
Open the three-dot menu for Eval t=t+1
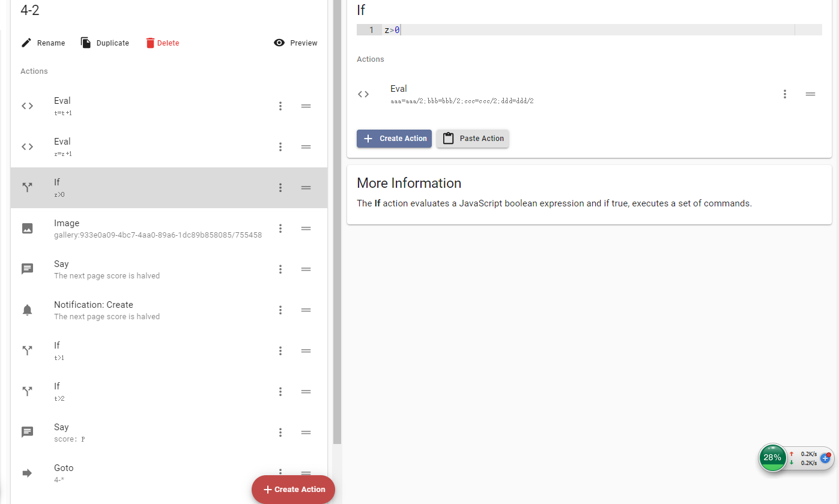[280, 106]
